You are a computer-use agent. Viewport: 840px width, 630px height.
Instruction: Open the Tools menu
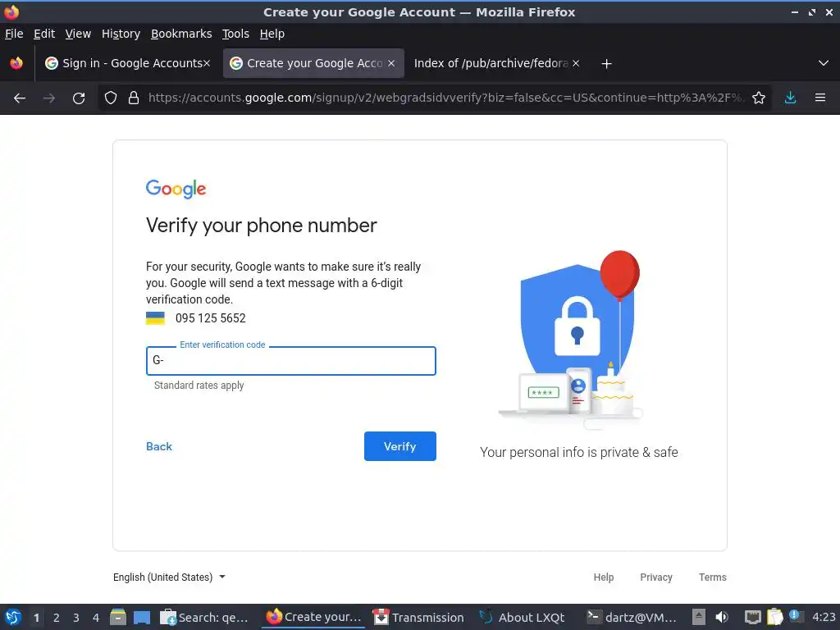pos(235,34)
